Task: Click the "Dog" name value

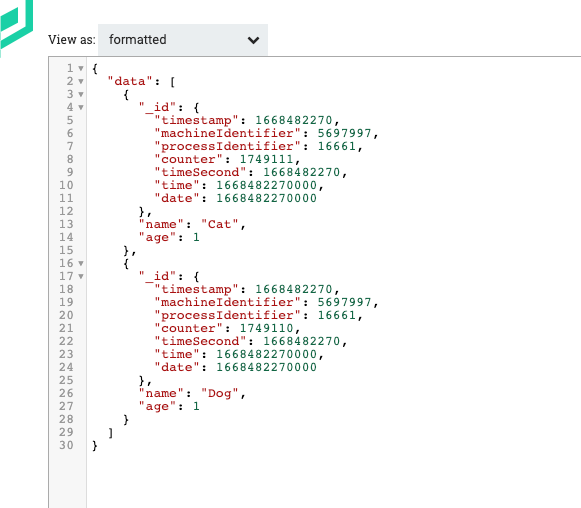Action: pos(219,393)
